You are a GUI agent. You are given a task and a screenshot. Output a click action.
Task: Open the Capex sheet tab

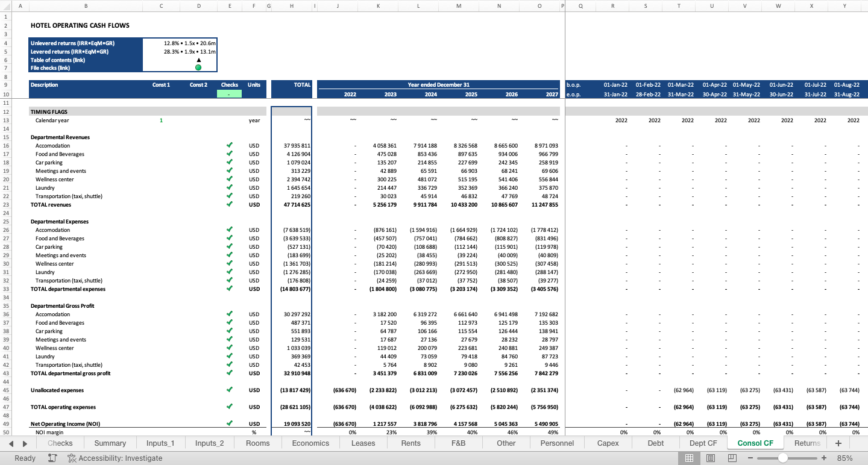[608, 443]
